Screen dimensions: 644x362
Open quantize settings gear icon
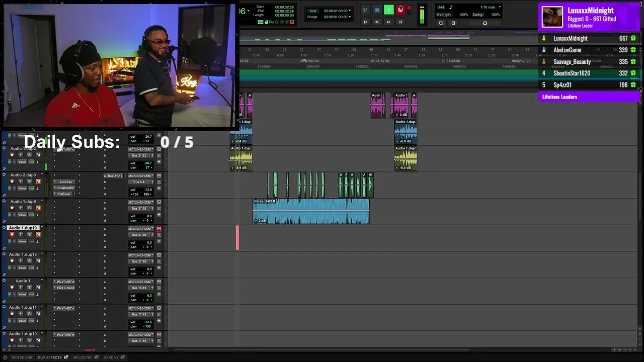(485, 23)
